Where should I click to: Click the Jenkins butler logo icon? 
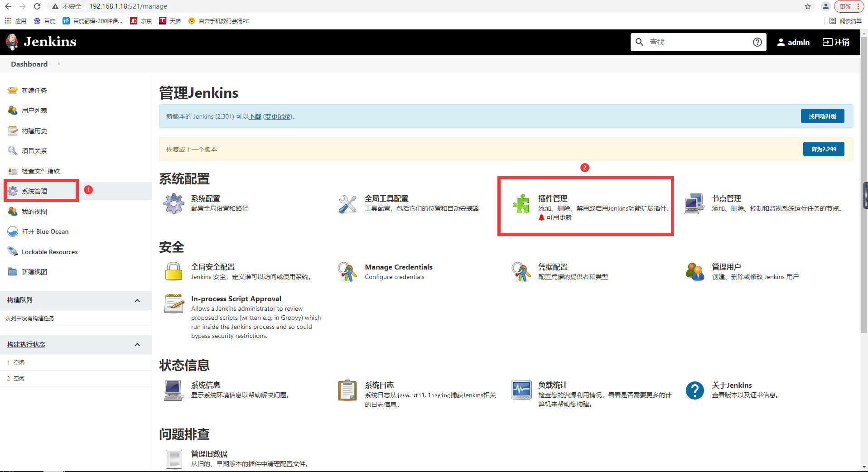tap(12, 42)
